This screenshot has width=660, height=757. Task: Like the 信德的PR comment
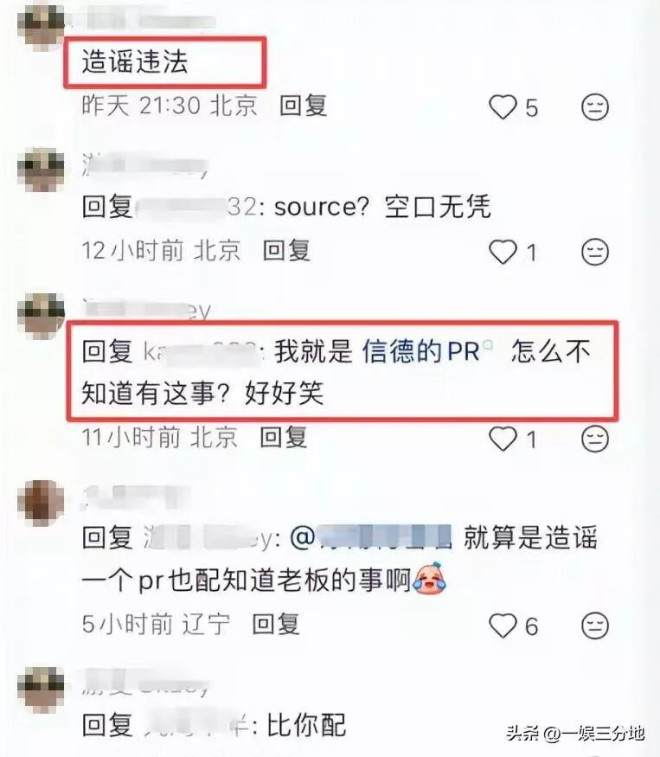click(x=503, y=439)
